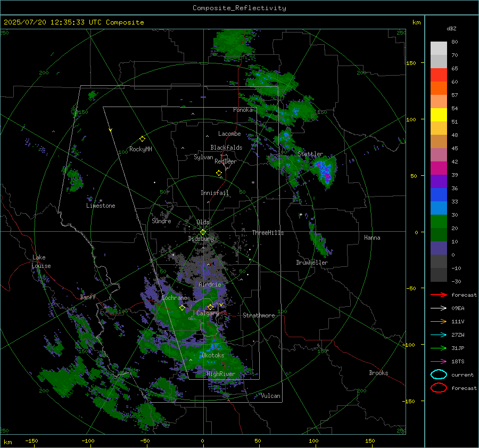Click the Sundre label
This screenshot has width=479, height=448.
coord(161,221)
